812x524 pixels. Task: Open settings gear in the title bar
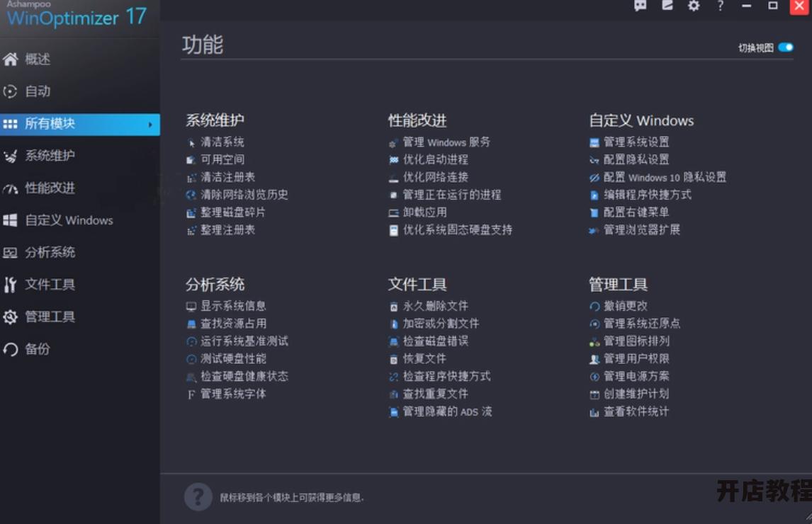(x=694, y=6)
